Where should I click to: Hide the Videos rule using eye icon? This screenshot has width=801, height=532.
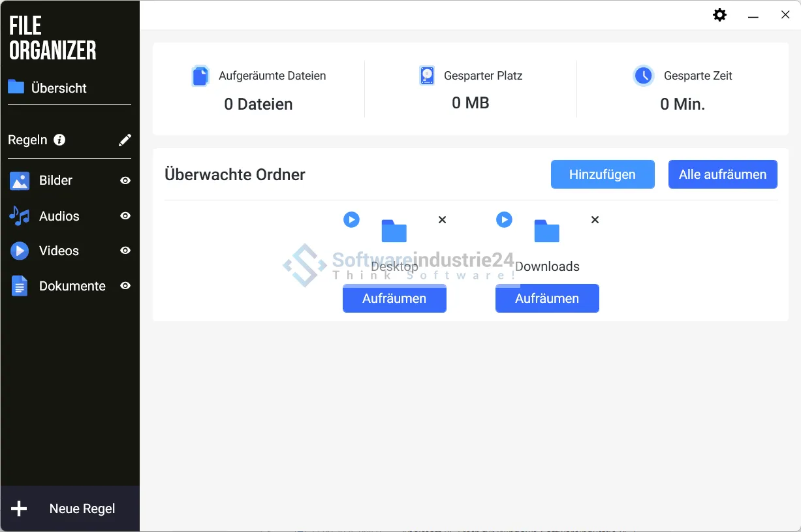pos(125,251)
